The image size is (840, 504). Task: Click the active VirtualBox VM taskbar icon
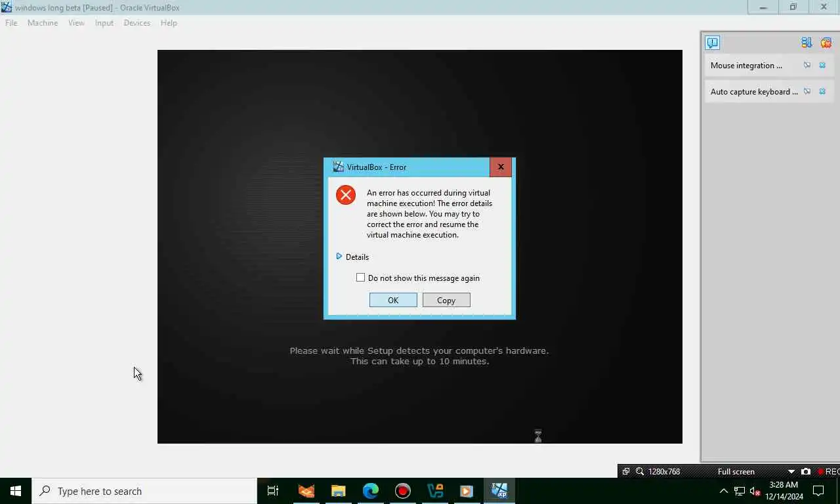(x=499, y=491)
